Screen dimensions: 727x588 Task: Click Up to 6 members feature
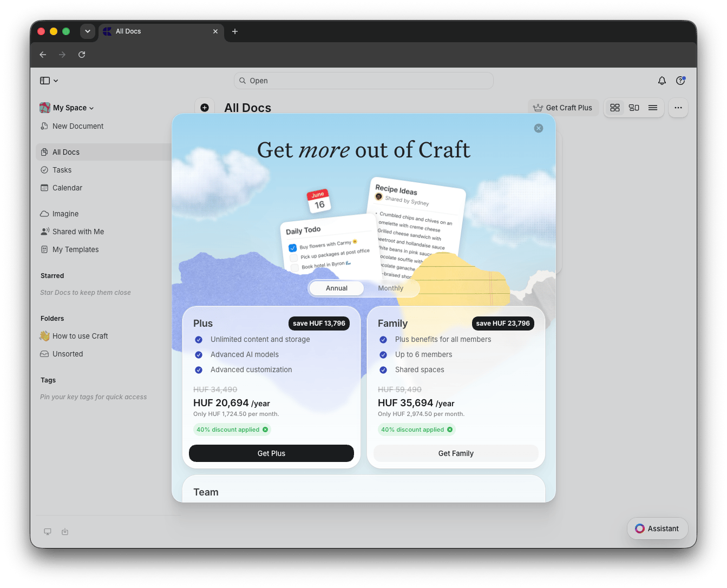[423, 354]
